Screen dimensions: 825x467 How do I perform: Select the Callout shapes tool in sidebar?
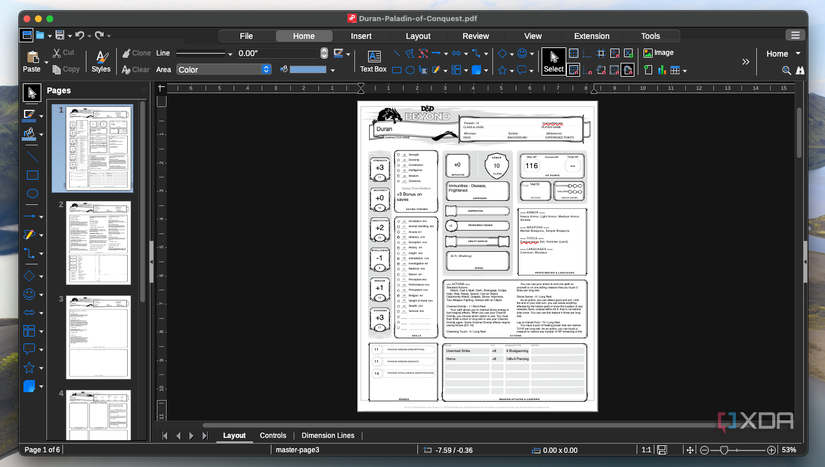pyautogui.click(x=29, y=349)
